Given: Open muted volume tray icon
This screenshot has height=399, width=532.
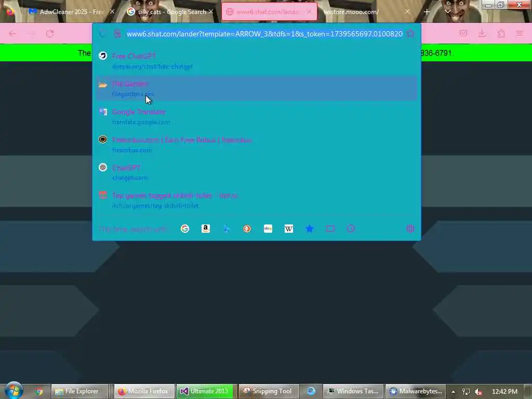Looking at the screenshot, I should coord(478,392).
